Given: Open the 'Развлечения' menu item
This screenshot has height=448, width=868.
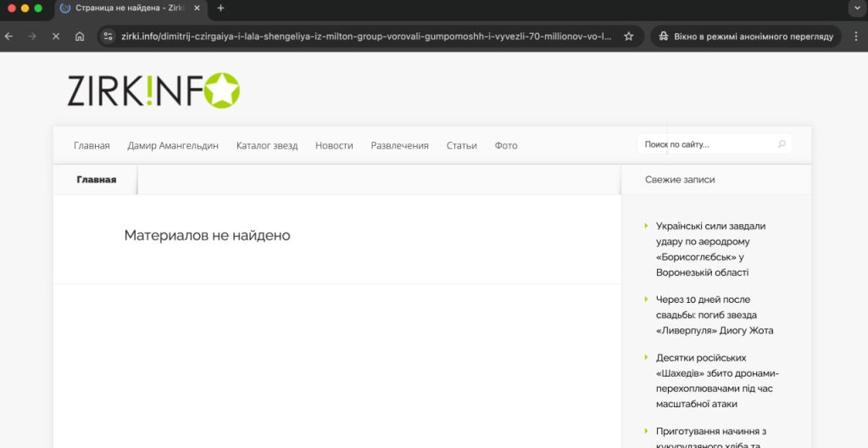Looking at the screenshot, I should pyautogui.click(x=400, y=146).
